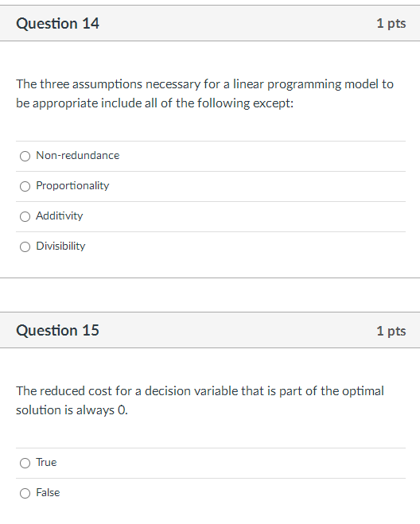
Task: Click the Divisibility answer label text
Action: click(60, 246)
